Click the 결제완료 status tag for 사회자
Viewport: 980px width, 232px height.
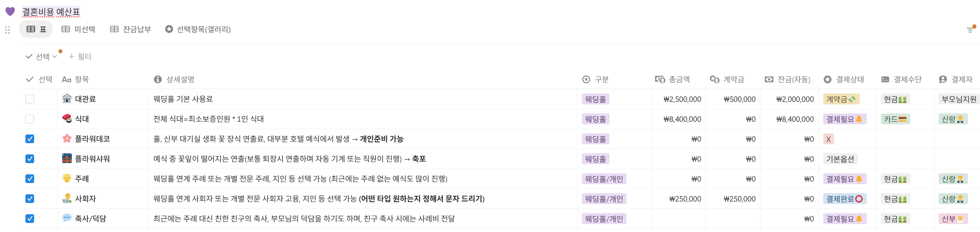[844, 199]
